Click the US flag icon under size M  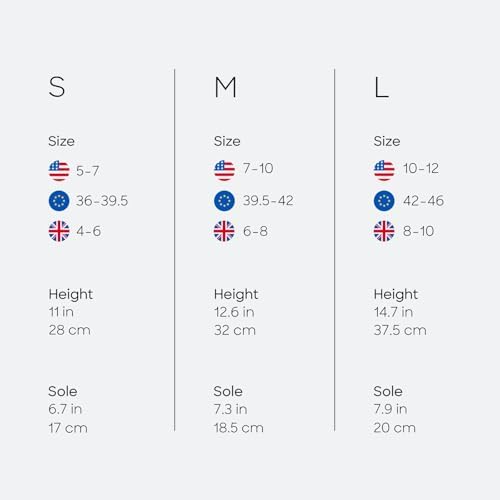pyautogui.click(x=224, y=171)
